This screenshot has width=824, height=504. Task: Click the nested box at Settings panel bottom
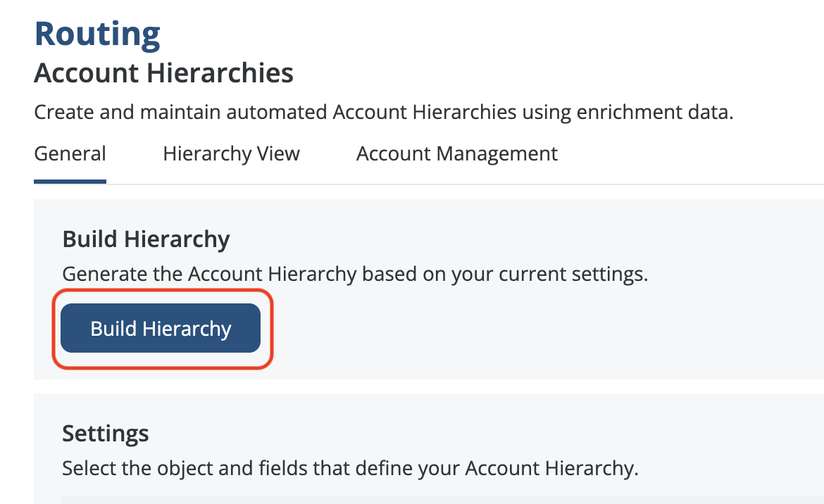pyautogui.click(x=423, y=500)
